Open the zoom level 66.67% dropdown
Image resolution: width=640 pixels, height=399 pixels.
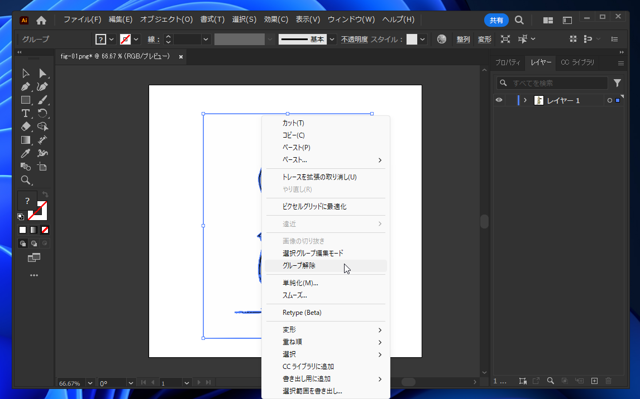pyautogui.click(x=90, y=383)
